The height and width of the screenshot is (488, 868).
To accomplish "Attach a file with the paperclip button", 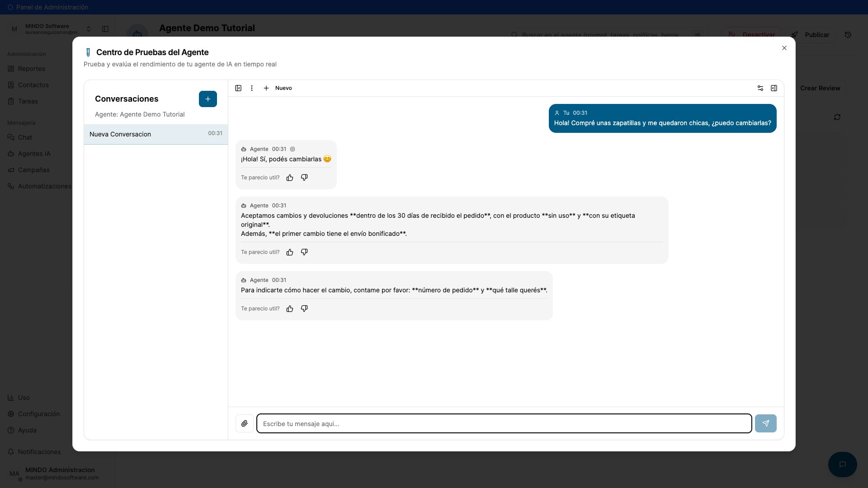I will pos(245,423).
